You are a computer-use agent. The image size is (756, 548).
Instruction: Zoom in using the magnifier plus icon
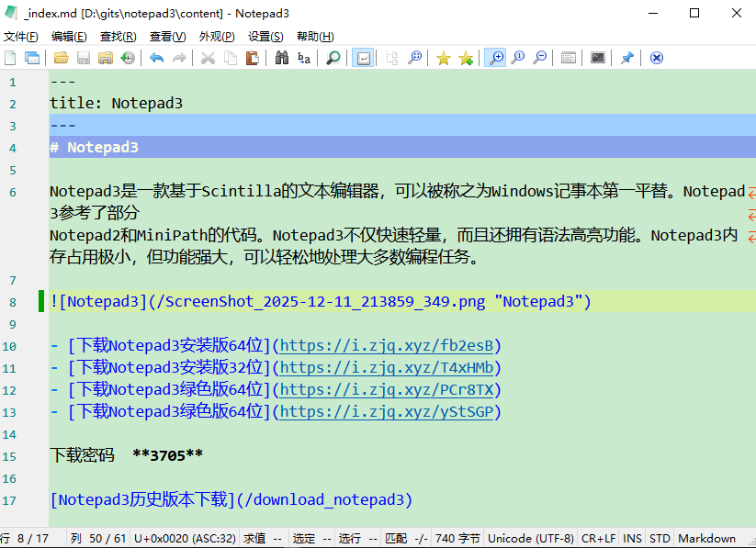pyautogui.click(x=495, y=57)
